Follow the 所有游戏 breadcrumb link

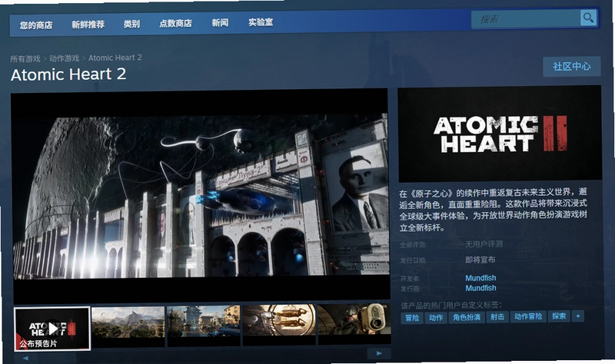tap(25, 59)
